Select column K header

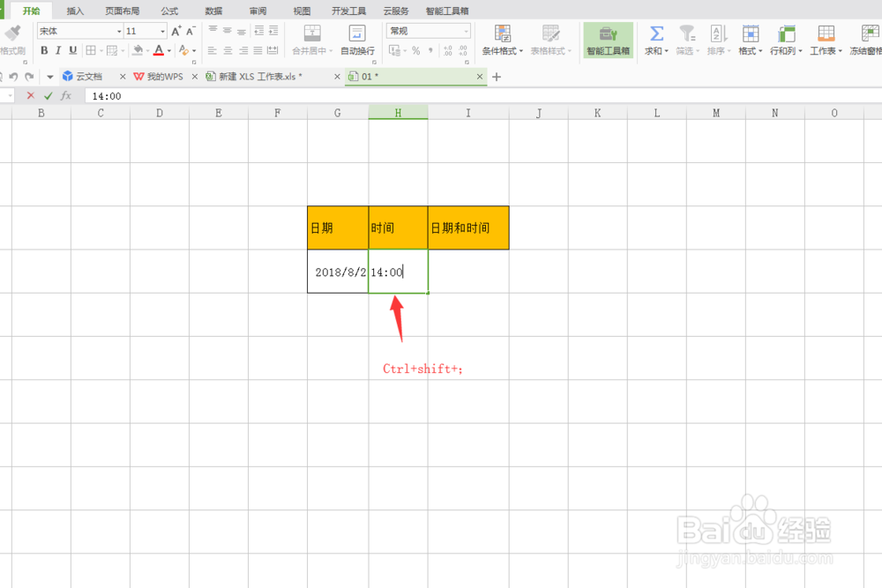(598, 113)
